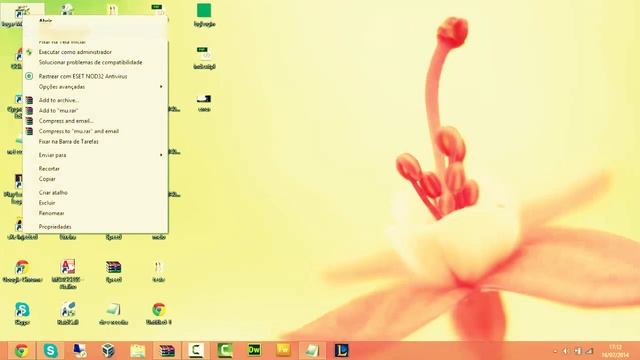This screenshot has width=640, height=360.
Task: Show hidden tray icons arrow
Action: [555, 351]
